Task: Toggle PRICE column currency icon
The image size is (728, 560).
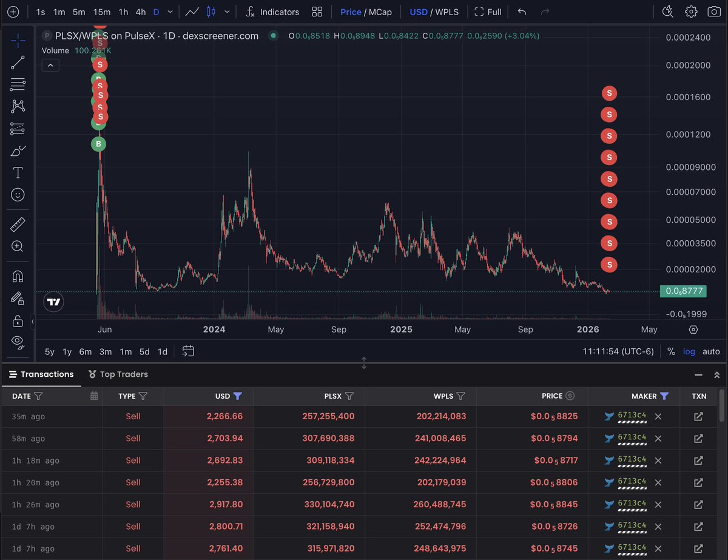Action: (x=570, y=396)
